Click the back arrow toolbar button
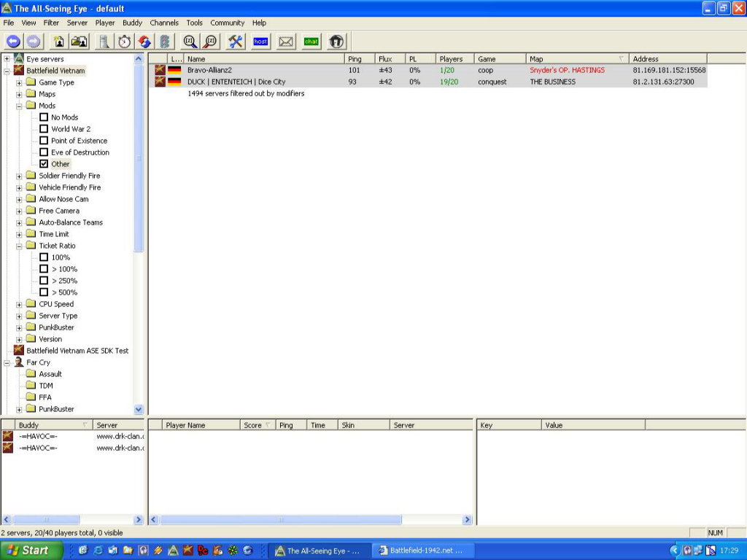This screenshot has width=747, height=560. (13, 42)
